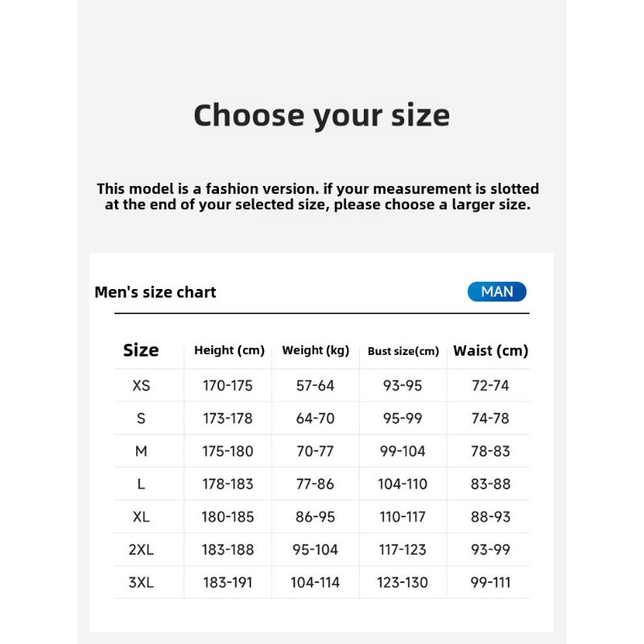
Task: Select the Waist (cm) column header
Action: [x=490, y=350]
